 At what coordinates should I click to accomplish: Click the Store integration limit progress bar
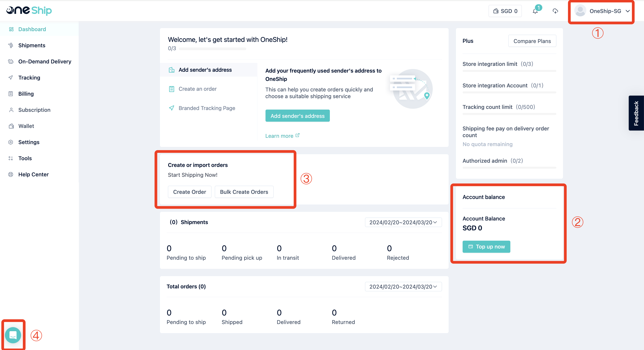pyautogui.click(x=509, y=71)
